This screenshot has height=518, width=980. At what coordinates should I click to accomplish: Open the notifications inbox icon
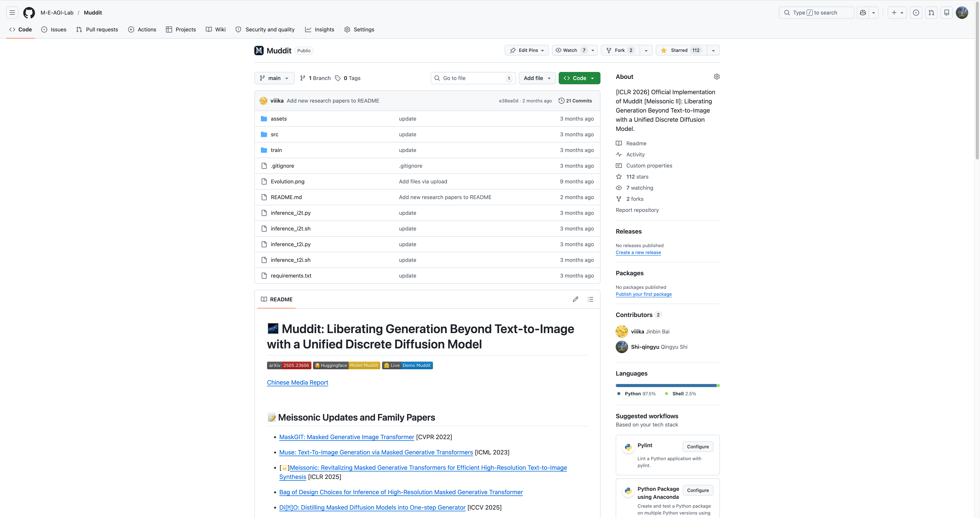pos(947,13)
